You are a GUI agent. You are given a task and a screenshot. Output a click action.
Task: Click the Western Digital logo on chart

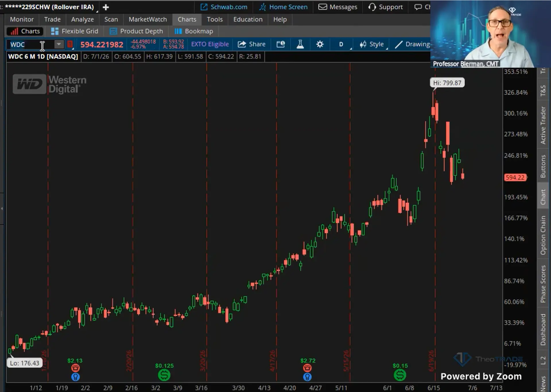50,84
